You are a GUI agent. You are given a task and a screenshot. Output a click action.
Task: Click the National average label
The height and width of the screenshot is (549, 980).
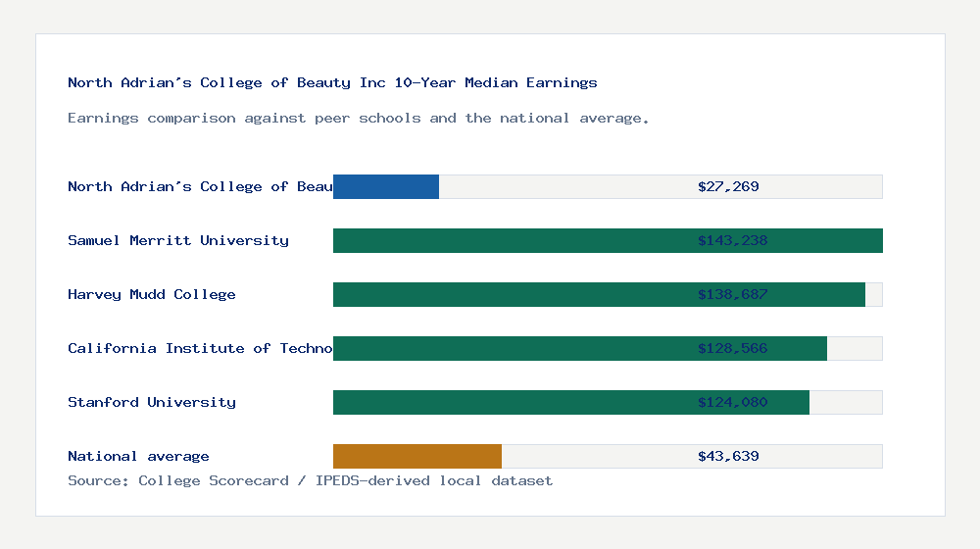[x=138, y=457]
